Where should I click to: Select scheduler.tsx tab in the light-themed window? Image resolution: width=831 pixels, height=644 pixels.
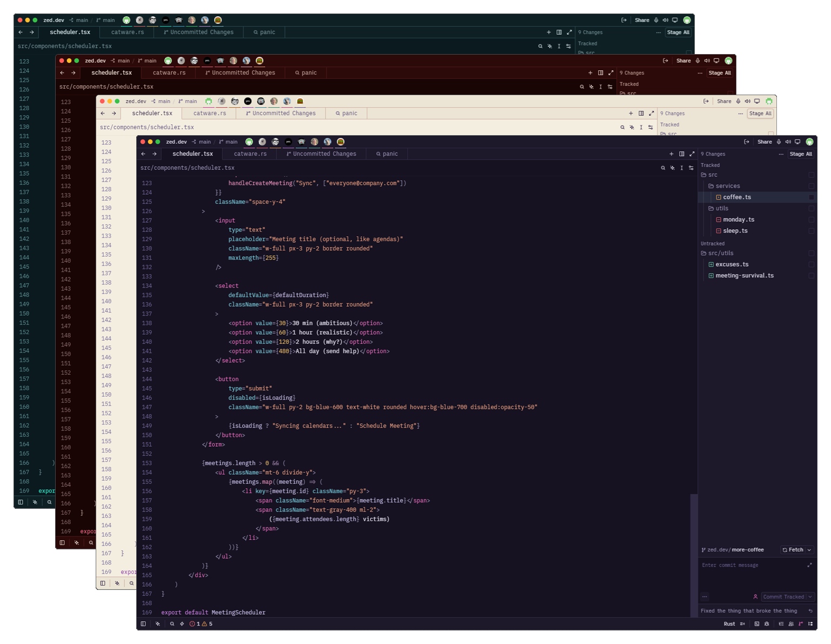(x=152, y=114)
